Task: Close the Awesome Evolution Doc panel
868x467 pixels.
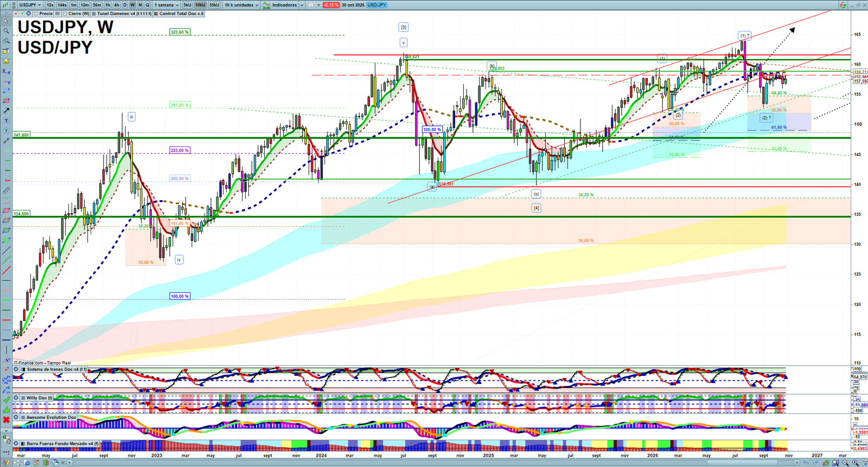Action: (x=16, y=417)
